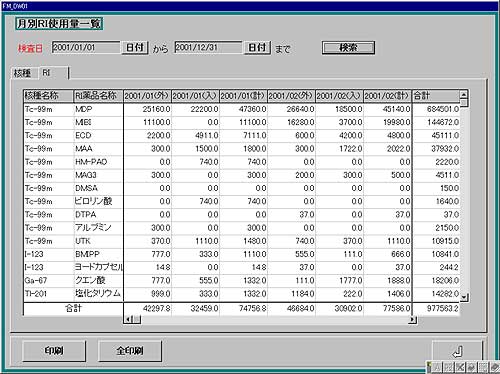Click the 合計 column header
The width and height of the screenshot is (500, 374).
(436, 96)
